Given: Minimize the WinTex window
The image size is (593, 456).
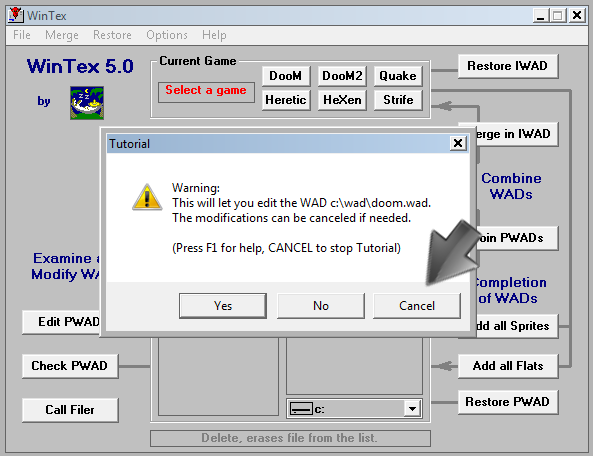Looking at the screenshot, I should click(x=541, y=16).
